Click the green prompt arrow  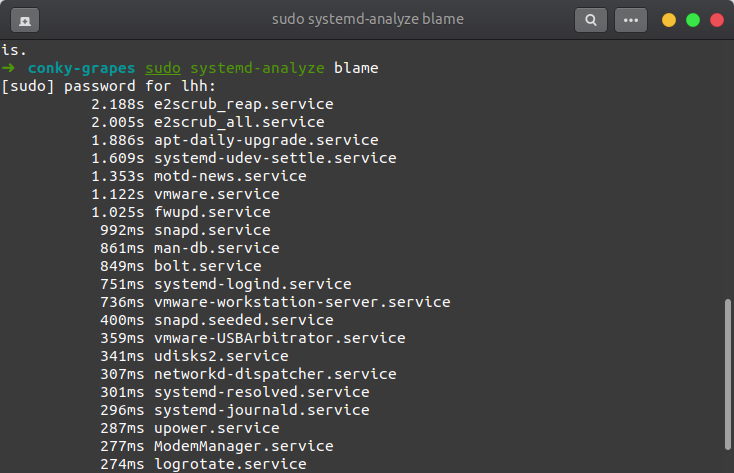(x=8, y=68)
